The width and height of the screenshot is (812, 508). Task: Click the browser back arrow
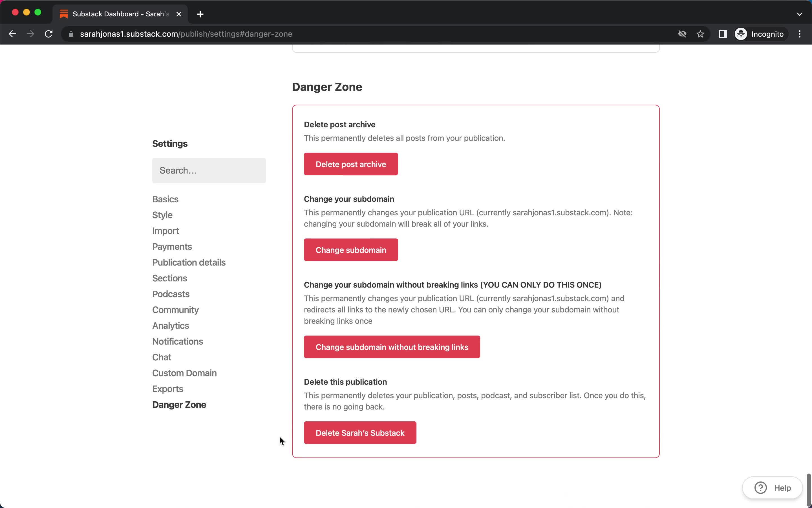point(12,34)
